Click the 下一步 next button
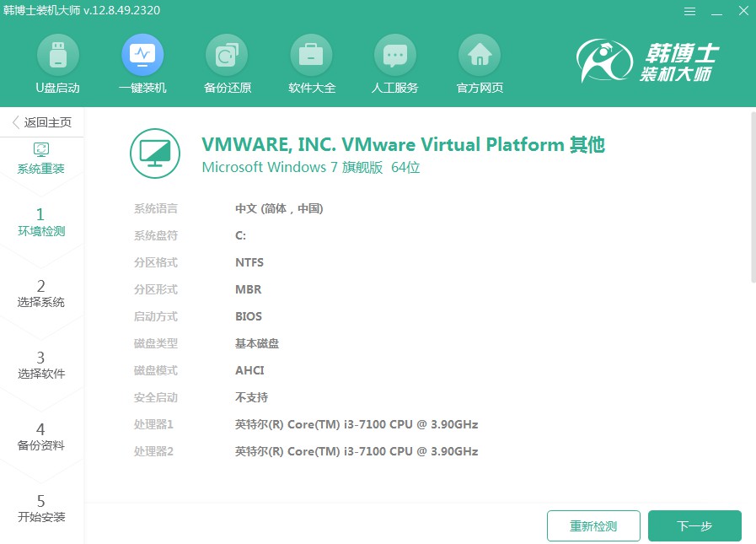Screen dimensions: 756x544 [694, 525]
